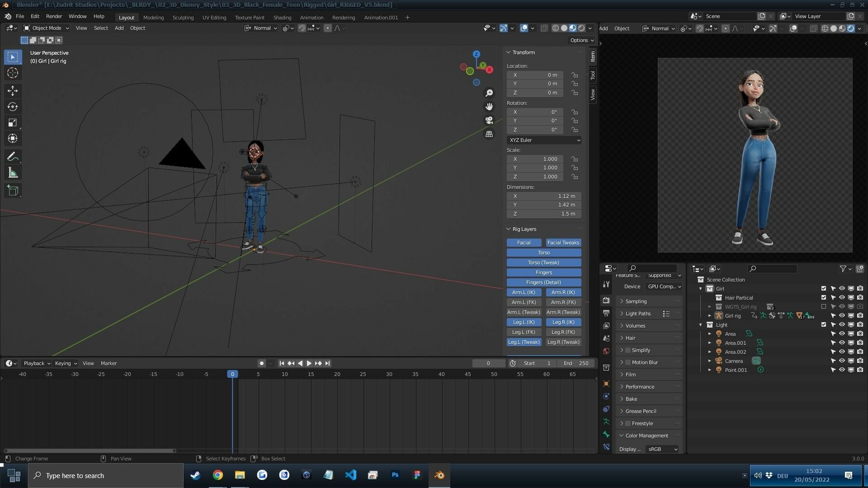Screen dimensions: 868x488
Task: Hide the Girl rig in the viewport
Action: (x=842, y=316)
